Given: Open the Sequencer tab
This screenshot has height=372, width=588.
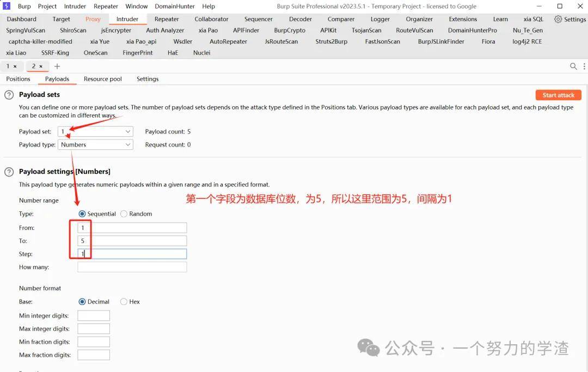Looking at the screenshot, I should tap(259, 19).
